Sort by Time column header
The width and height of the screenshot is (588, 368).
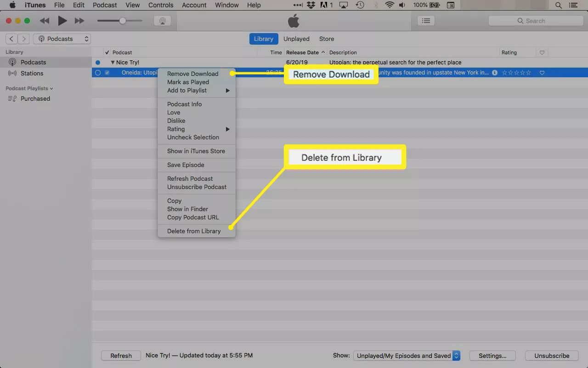click(276, 52)
